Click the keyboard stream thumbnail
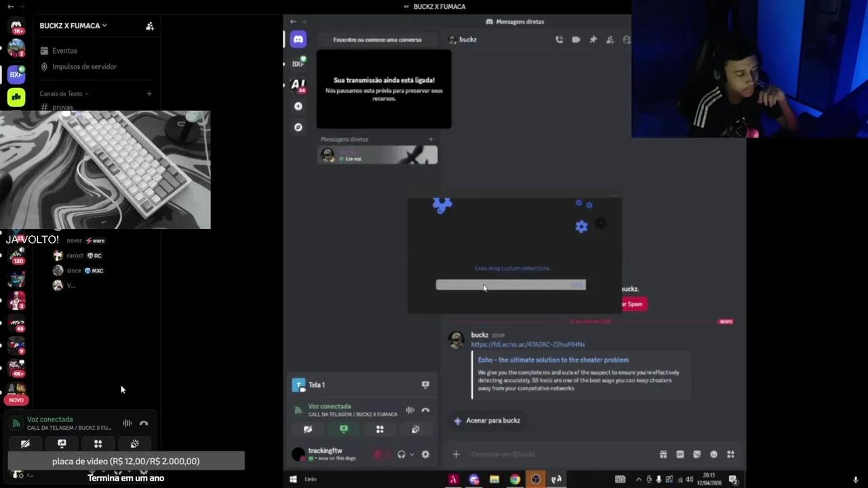The height and width of the screenshot is (488, 868). coord(105,170)
